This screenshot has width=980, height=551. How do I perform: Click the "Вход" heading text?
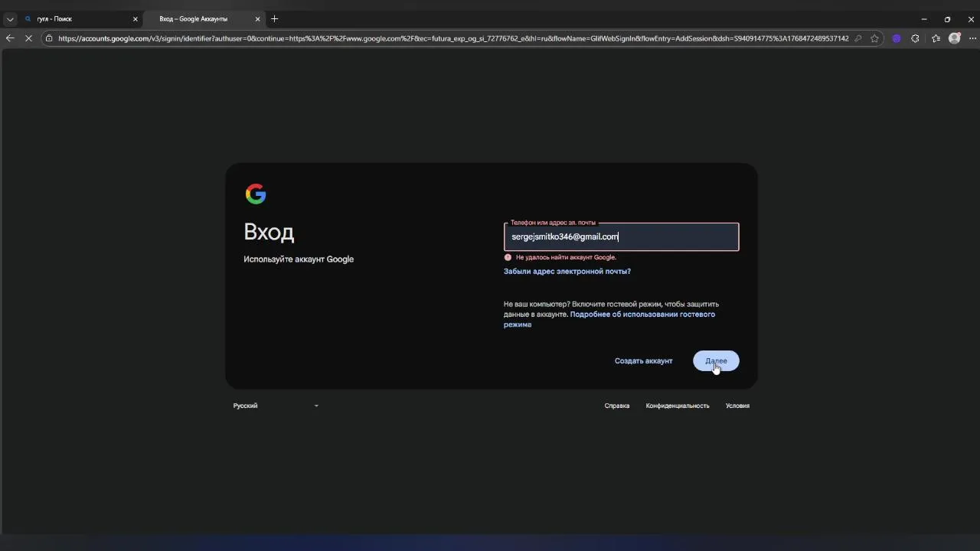tap(269, 231)
